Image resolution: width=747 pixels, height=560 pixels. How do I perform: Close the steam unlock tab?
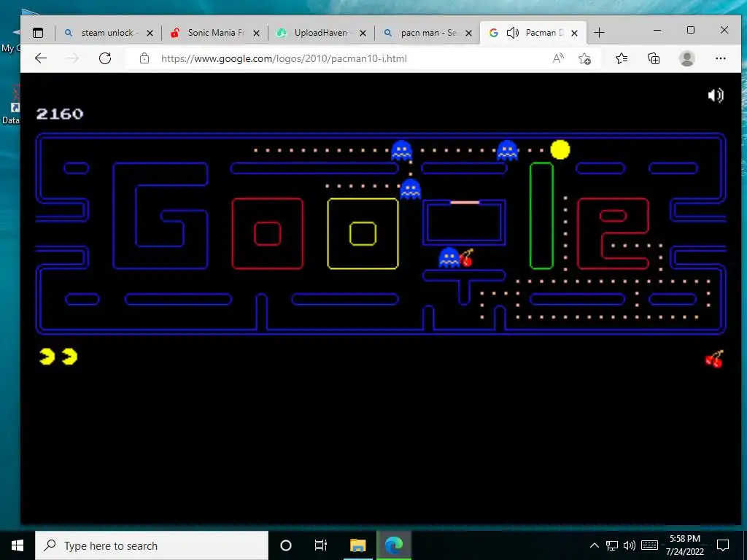150,34
